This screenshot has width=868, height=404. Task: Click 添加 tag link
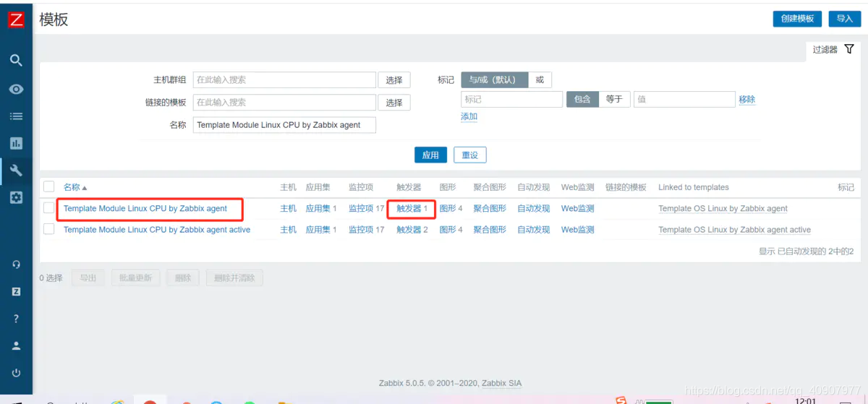(469, 116)
